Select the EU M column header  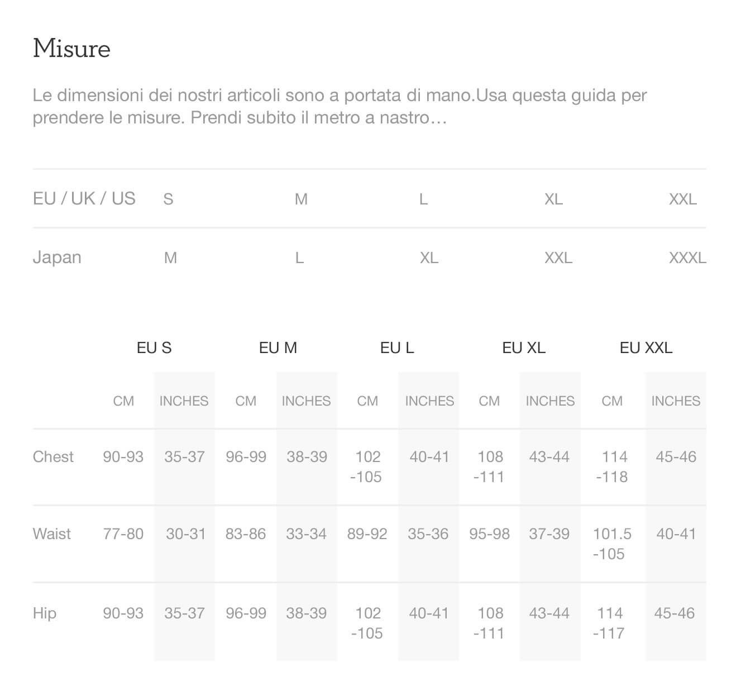click(278, 348)
